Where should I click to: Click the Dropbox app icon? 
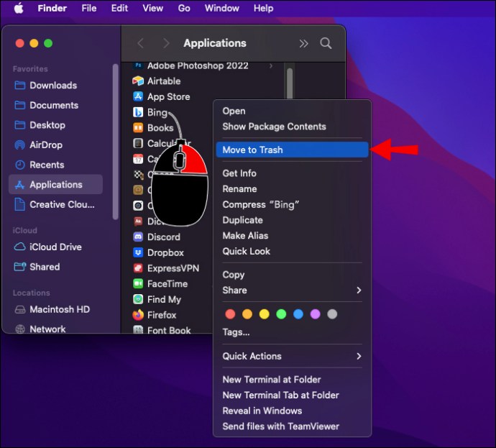[138, 252]
